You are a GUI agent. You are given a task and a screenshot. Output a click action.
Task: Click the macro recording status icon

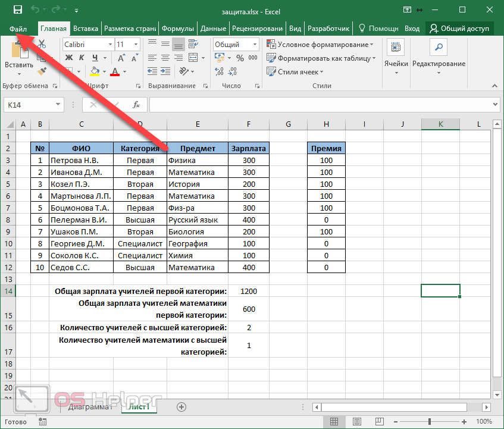(x=42, y=422)
